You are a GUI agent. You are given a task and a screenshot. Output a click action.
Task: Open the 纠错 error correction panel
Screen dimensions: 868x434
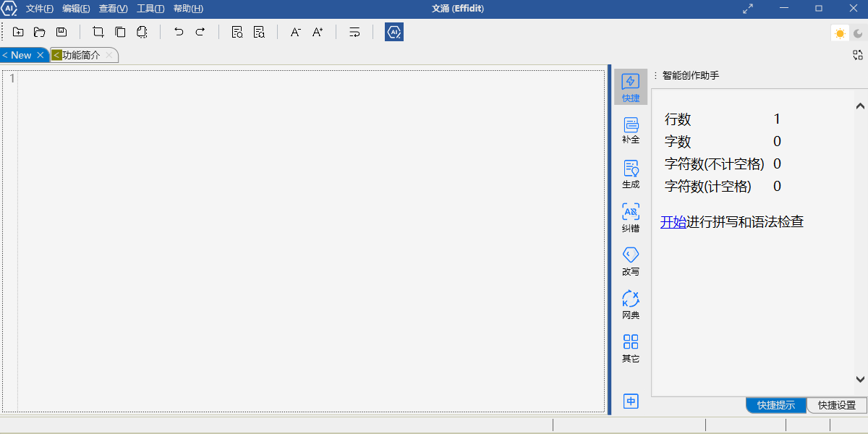(631, 217)
